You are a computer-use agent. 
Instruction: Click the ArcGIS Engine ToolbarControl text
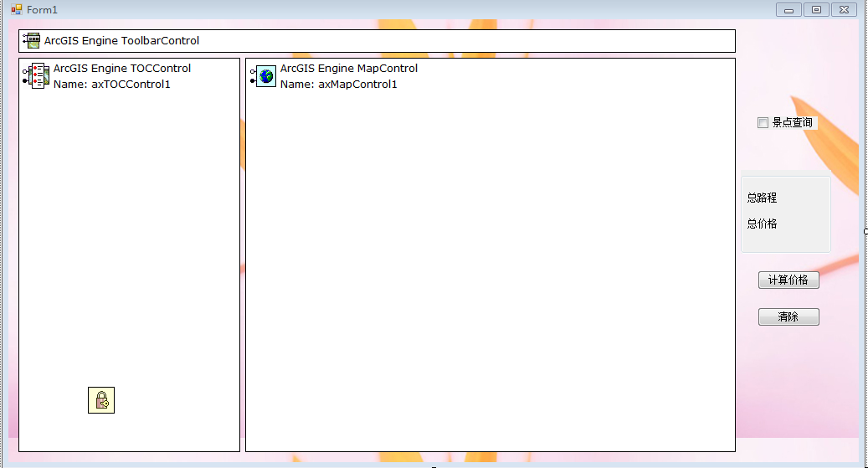[x=121, y=40]
